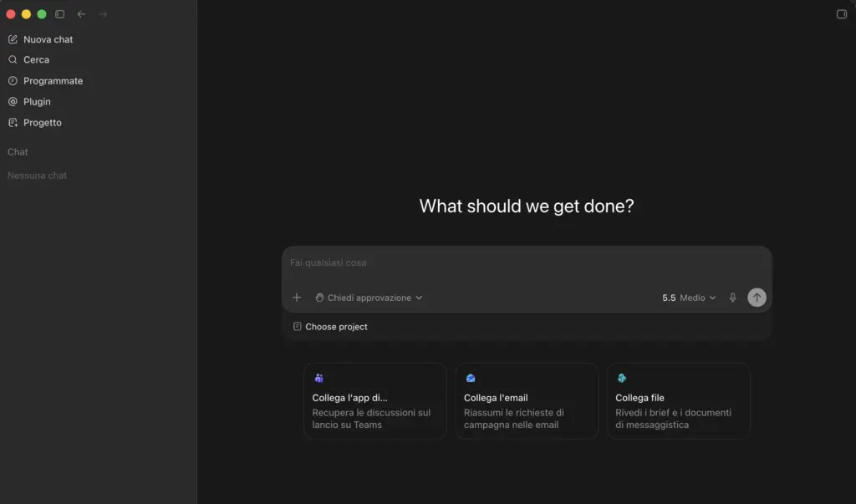Select the Collega l'app di... Teams card

pos(375,401)
